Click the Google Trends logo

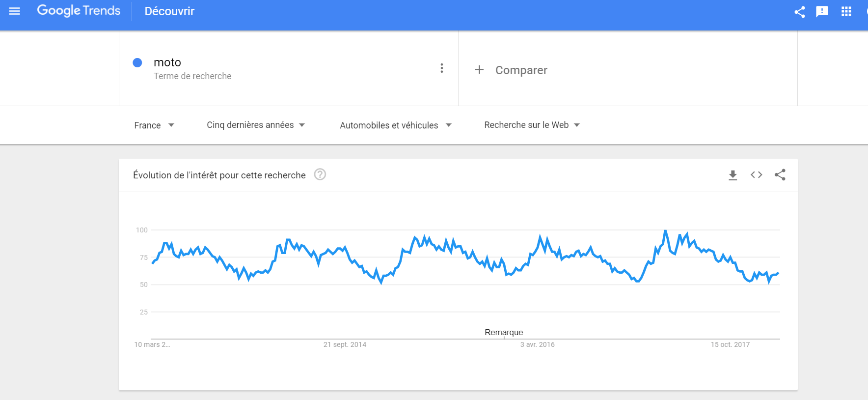click(79, 10)
